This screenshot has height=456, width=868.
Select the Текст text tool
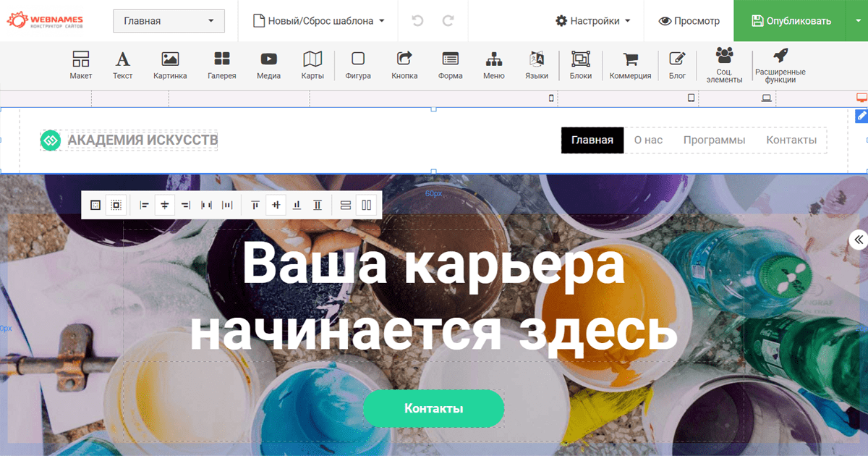(x=123, y=65)
